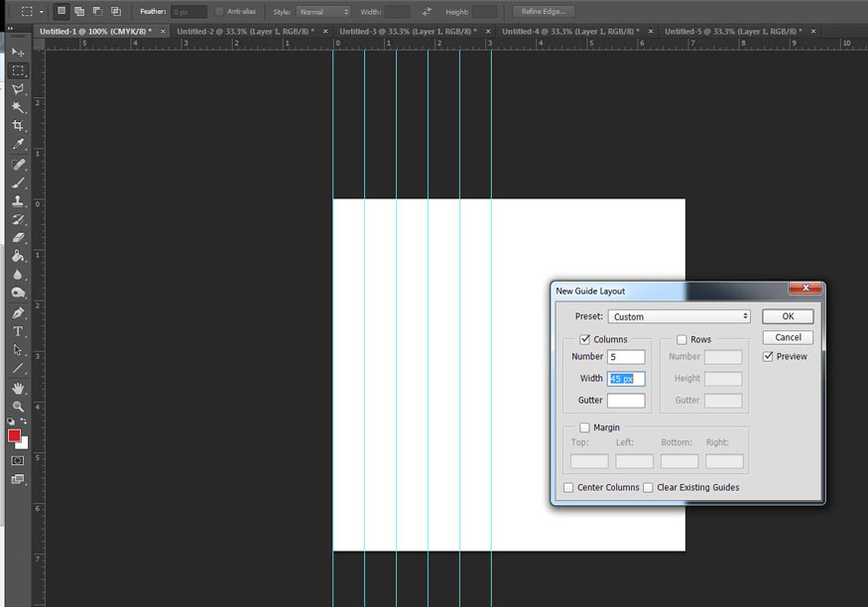Select the Horizontal Type tool
Screen dimensions: 868x607
pyautogui.click(x=17, y=331)
